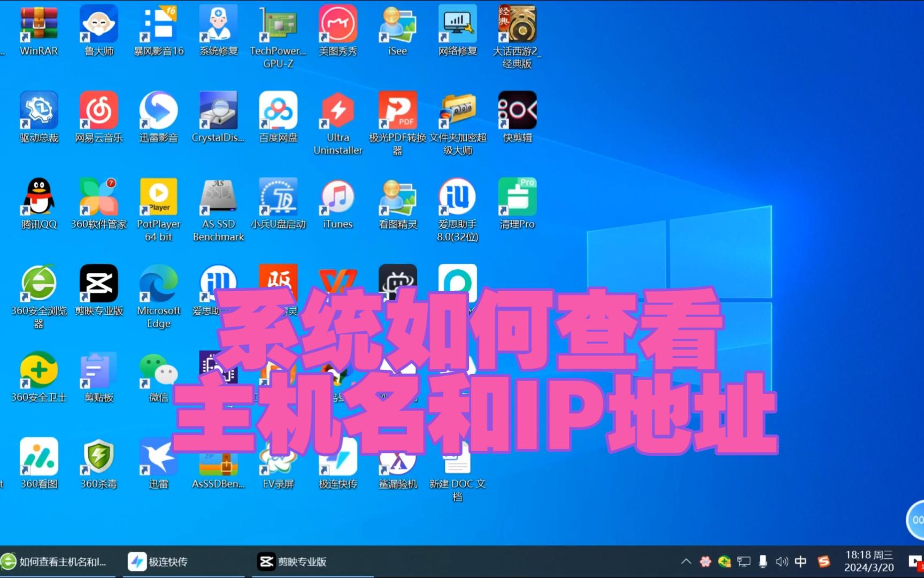Image resolution: width=924 pixels, height=578 pixels.
Task: Open Sogou input tray icon
Action: pos(824,561)
